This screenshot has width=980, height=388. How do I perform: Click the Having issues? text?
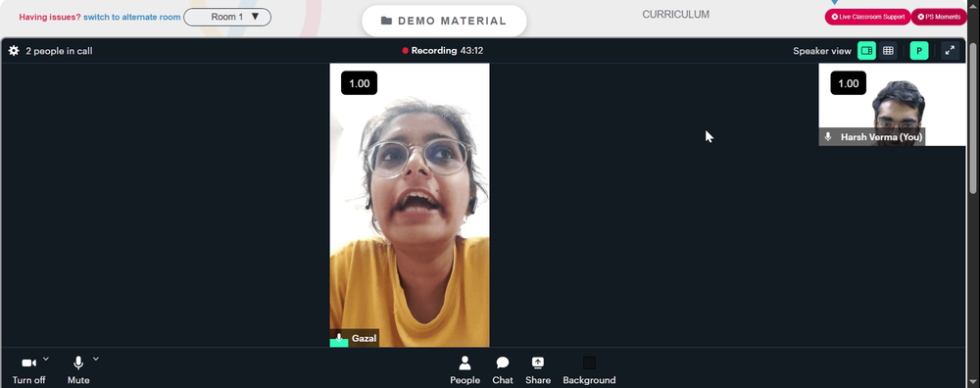point(50,17)
